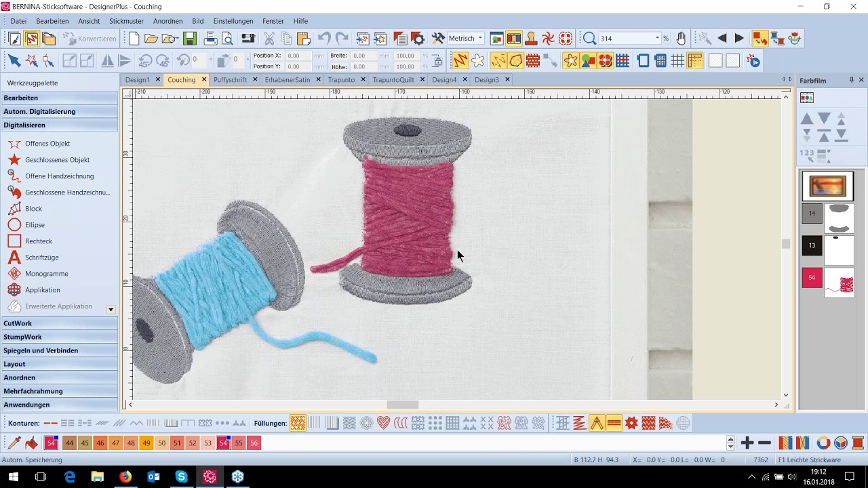Click the embroidery machine icon

(248, 39)
